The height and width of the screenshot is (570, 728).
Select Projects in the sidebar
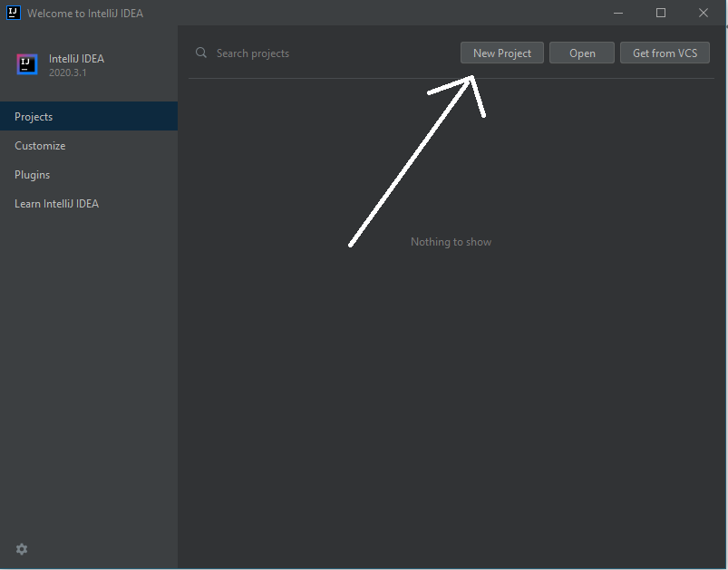34,116
